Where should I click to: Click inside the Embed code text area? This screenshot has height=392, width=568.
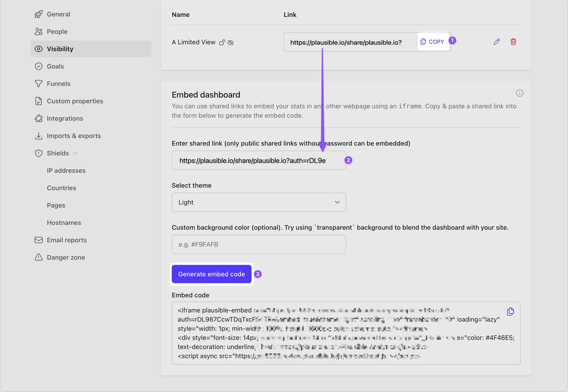(x=346, y=333)
